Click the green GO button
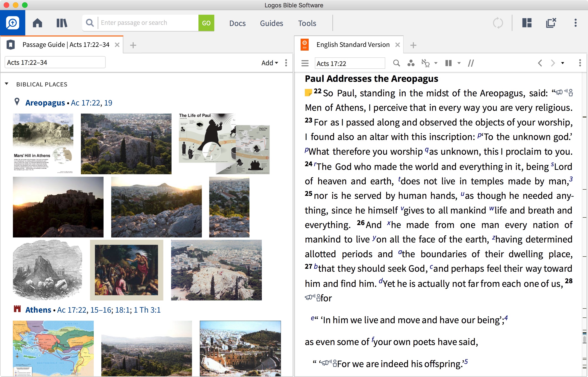 206,23
